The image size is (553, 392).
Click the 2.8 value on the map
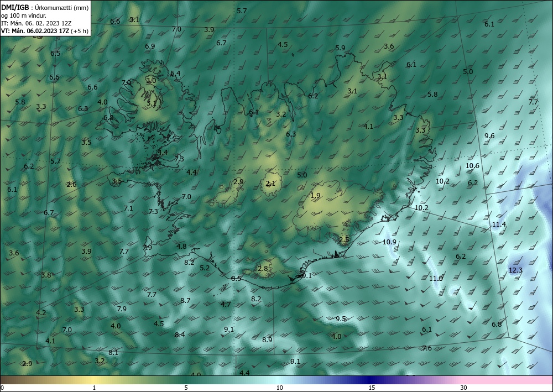point(263,268)
